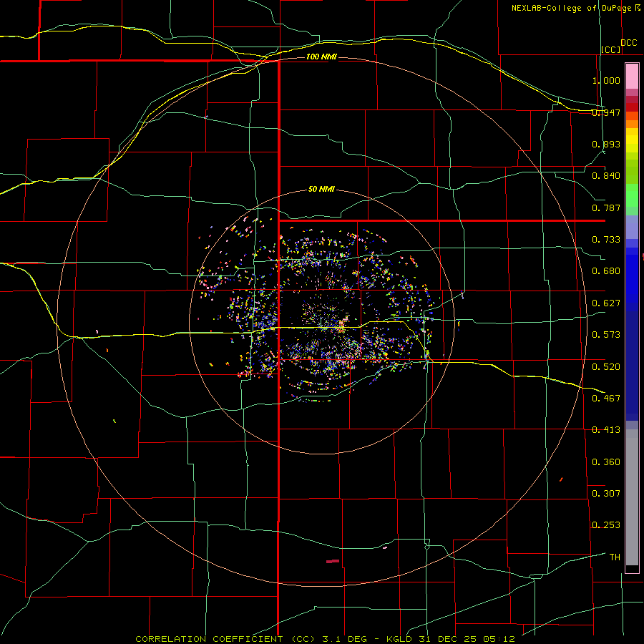Click the 0.360 scale value

click(x=606, y=462)
